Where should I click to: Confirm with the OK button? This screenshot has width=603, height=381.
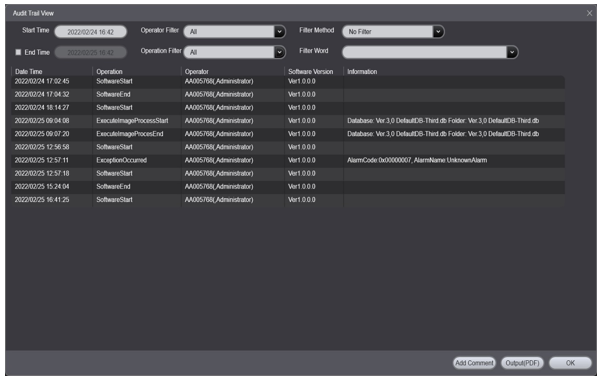pyautogui.click(x=570, y=363)
